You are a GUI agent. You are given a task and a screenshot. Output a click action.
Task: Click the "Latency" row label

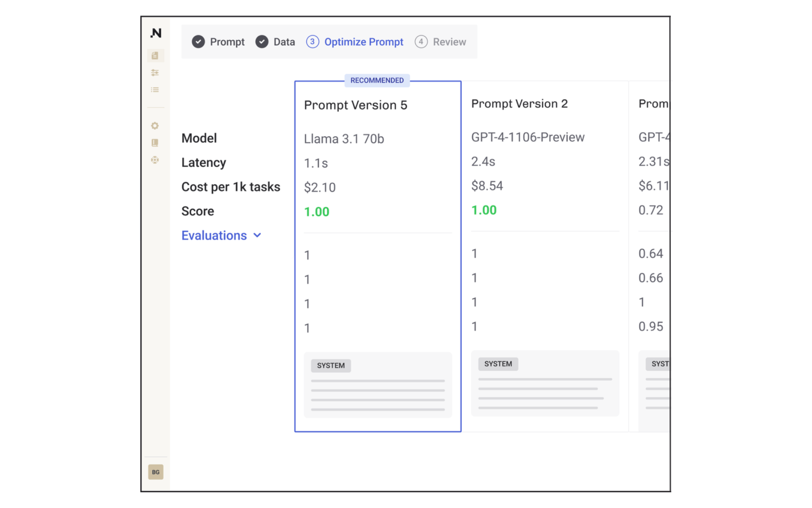click(x=204, y=163)
